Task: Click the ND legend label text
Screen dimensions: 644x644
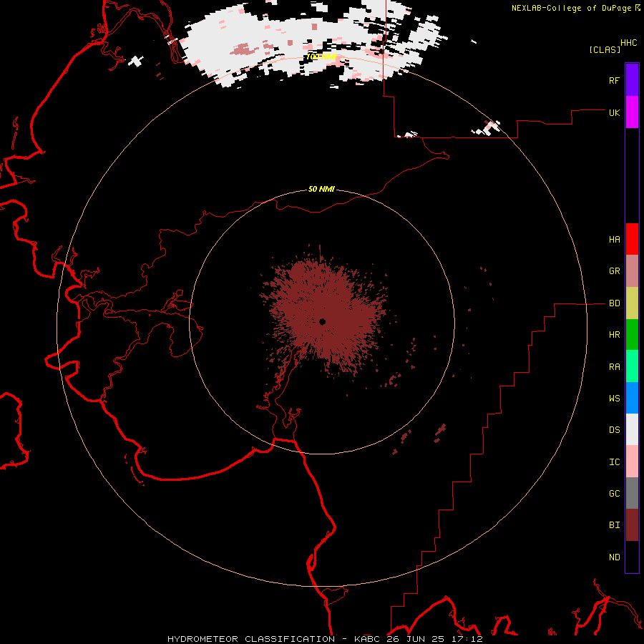Action: [x=615, y=557]
